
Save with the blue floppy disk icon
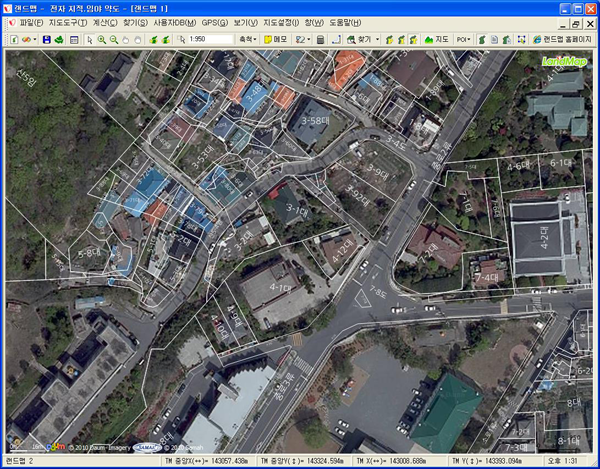(47, 39)
